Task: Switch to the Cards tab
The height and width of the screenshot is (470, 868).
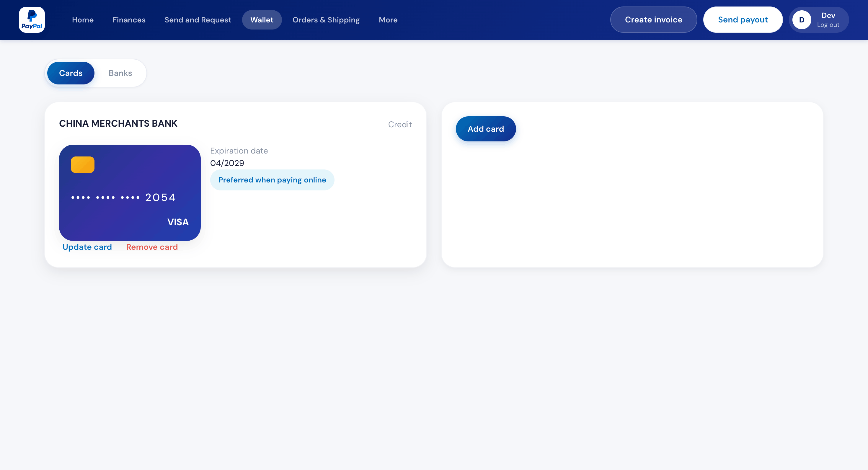Action: [x=71, y=73]
